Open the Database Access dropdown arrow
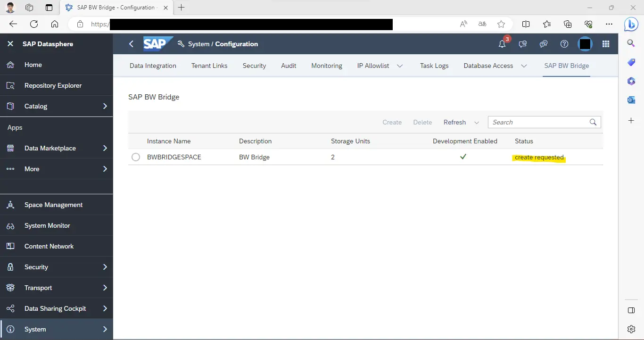 pyautogui.click(x=524, y=66)
